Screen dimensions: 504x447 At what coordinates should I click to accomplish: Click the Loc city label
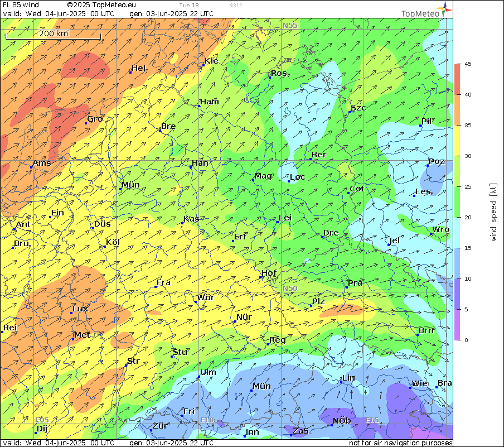[x=298, y=177]
